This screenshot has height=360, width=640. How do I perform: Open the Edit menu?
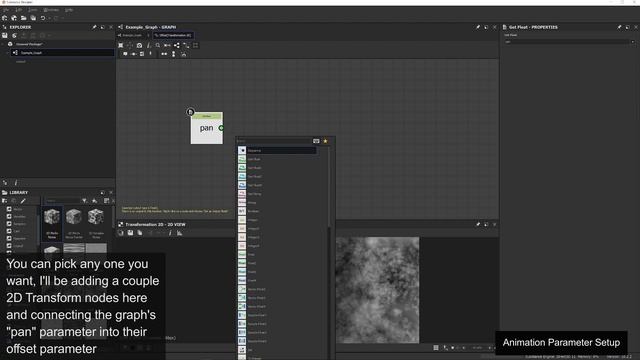click(x=19, y=10)
